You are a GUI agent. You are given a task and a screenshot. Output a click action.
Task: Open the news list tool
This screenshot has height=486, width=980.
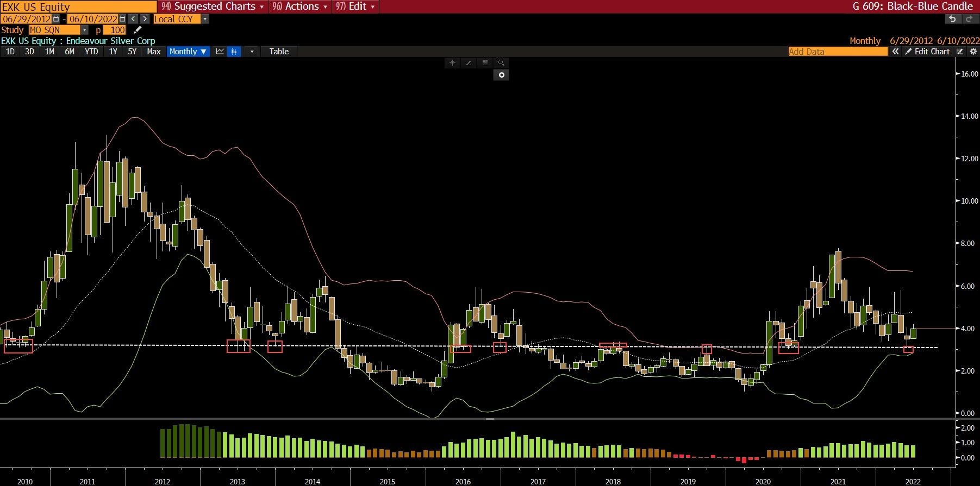point(485,63)
